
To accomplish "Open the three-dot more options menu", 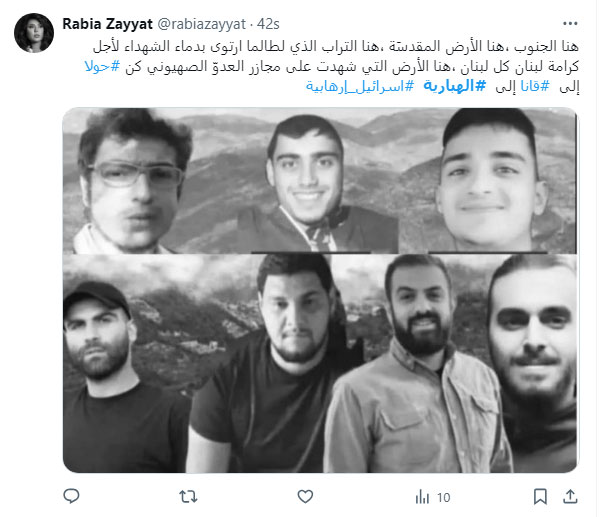I will [570, 24].
